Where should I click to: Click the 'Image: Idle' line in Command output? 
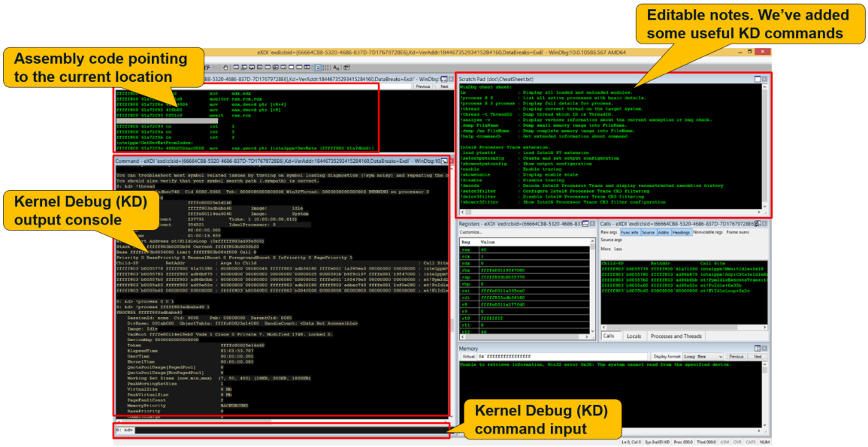(x=141, y=329)
